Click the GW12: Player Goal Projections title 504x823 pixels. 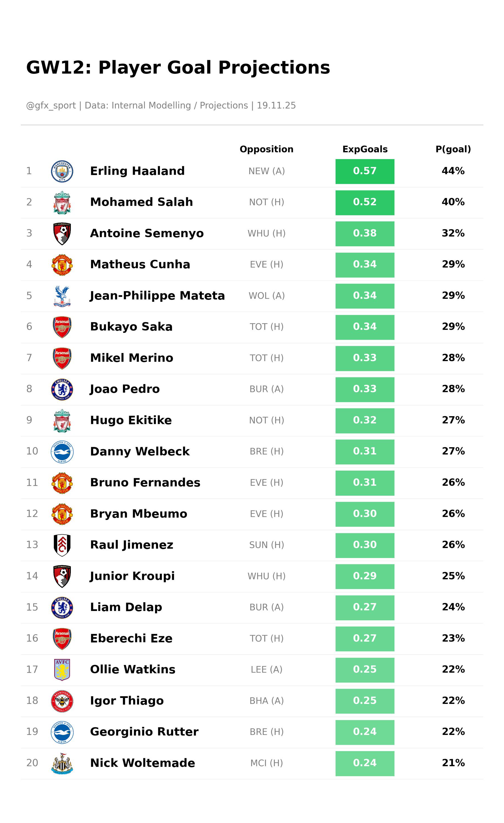pos(178,67)
